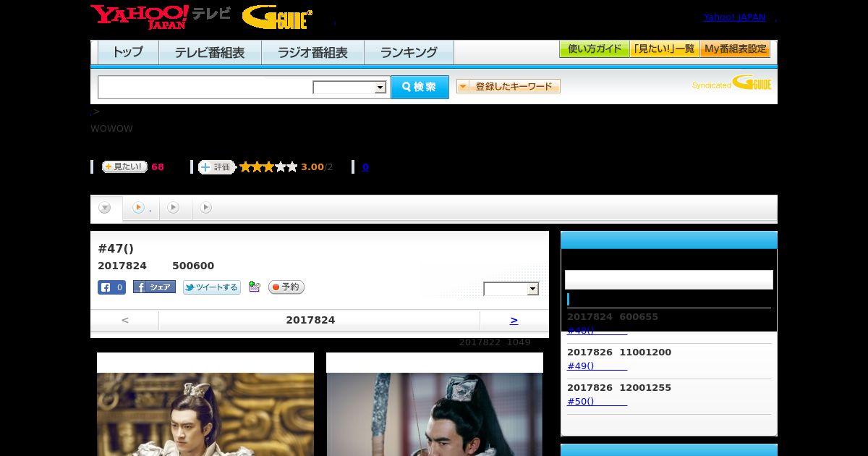Click the 2017826 12001255 schedule text
The height and width of the screenshot is (456, 868).
(619, 387)
